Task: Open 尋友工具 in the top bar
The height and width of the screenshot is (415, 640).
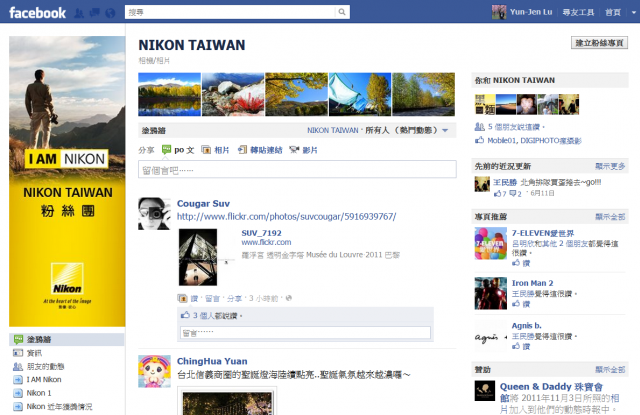Action: tap(578, 13)
